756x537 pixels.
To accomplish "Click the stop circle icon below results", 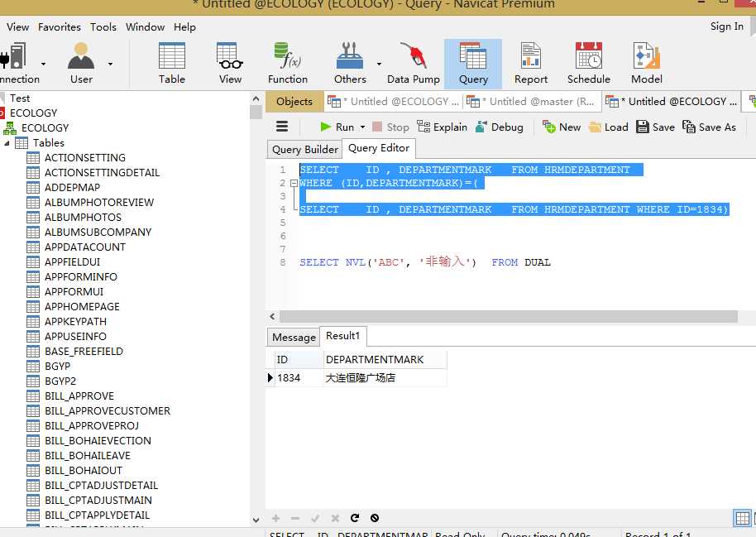I will point(375,518).
